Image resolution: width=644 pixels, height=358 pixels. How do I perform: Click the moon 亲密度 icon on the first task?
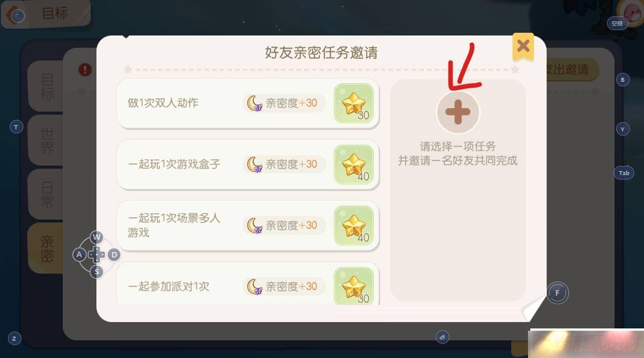(255, 103)
